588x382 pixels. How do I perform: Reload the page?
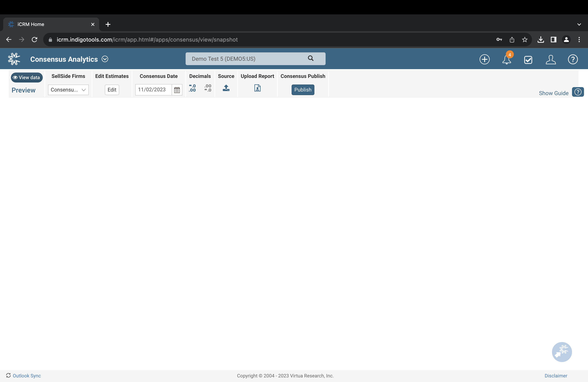tap(35, 40)
